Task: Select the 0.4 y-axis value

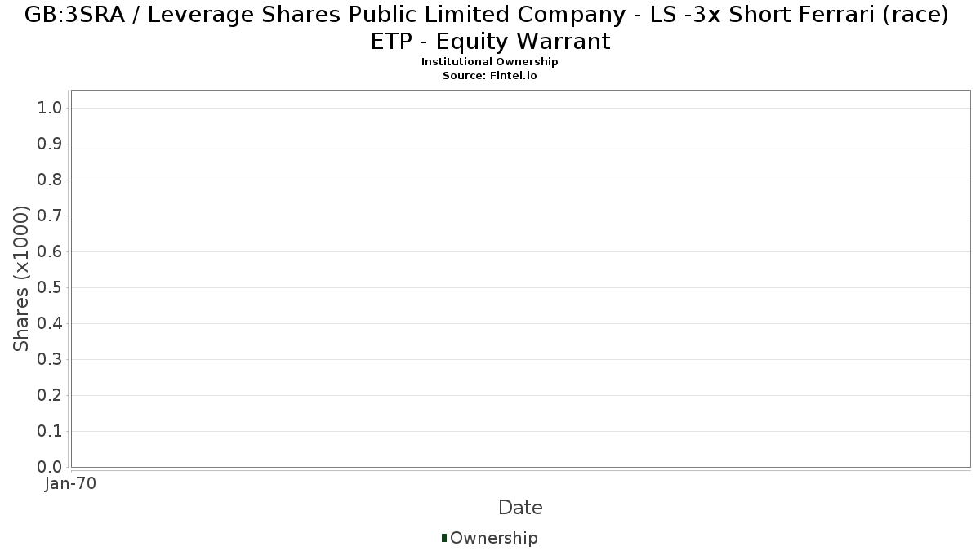Action: (51, 324)
